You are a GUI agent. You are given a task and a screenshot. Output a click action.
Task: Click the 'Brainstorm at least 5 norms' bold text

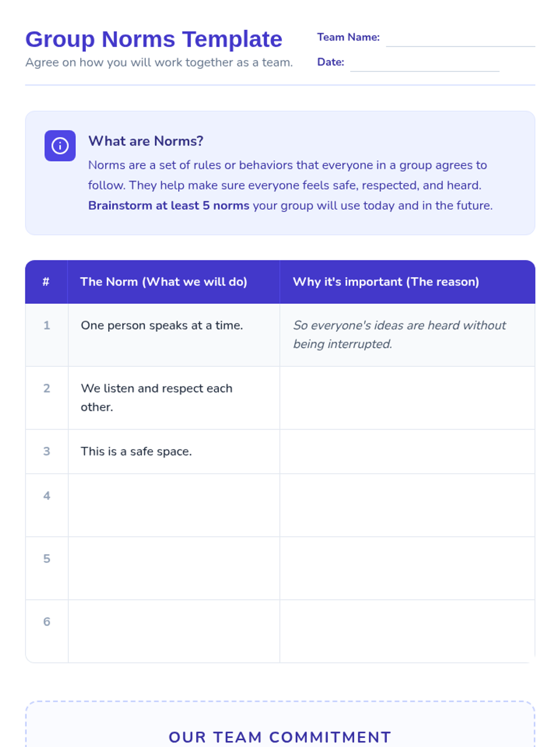[x=169, y=206]
